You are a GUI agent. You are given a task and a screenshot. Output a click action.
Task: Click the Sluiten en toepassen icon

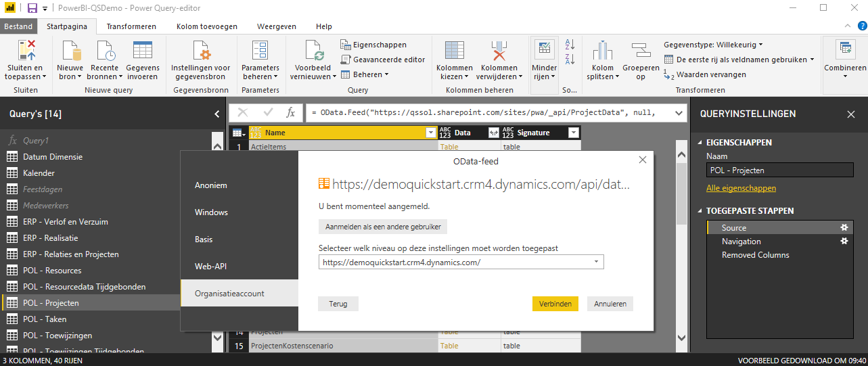26,51
